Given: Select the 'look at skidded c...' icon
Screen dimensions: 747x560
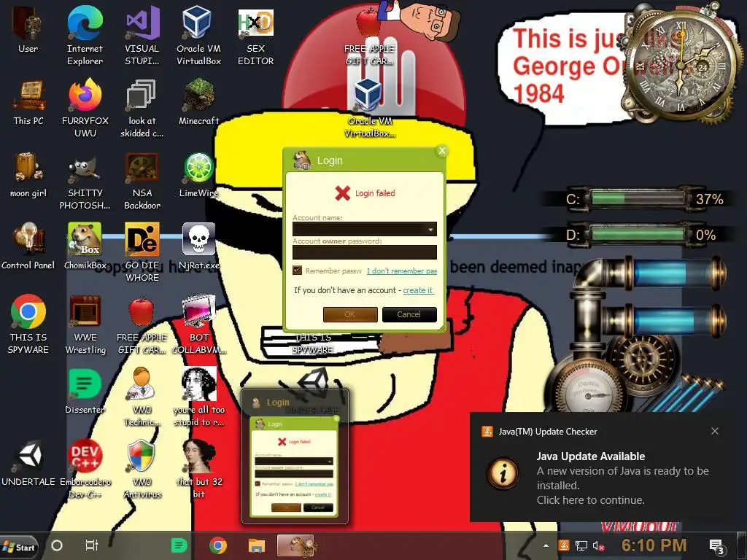Looking at the screenshot, I should 142,108.
